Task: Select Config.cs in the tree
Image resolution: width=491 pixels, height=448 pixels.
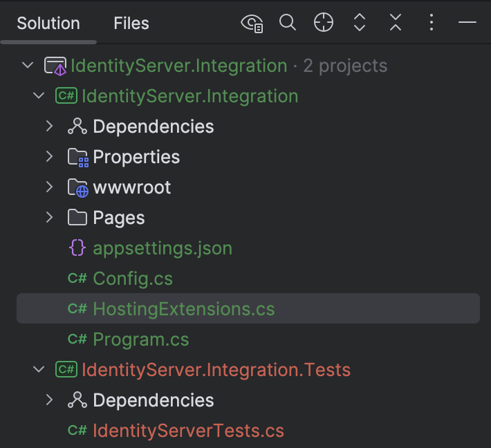Action: [133, 279]
